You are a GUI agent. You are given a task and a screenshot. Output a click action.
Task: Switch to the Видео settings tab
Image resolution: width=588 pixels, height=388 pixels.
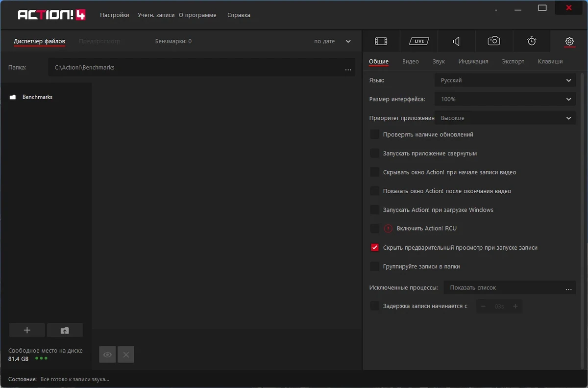(411, 61)
